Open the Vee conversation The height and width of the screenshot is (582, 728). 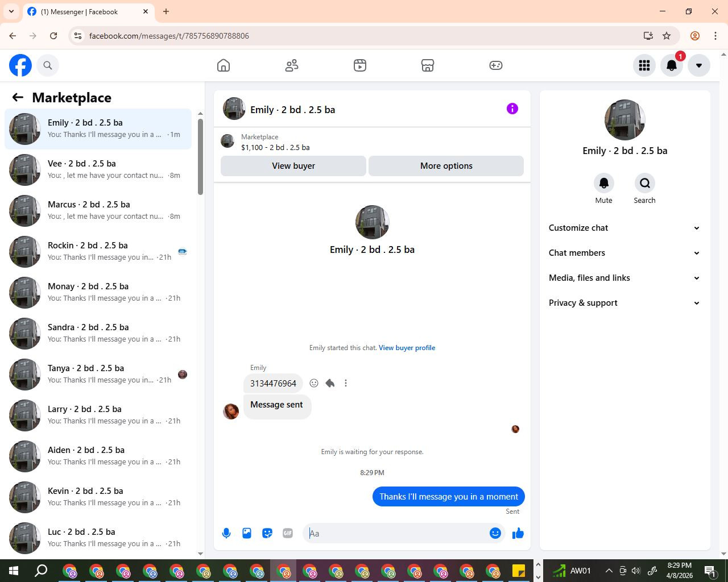[x=98, y=170]
